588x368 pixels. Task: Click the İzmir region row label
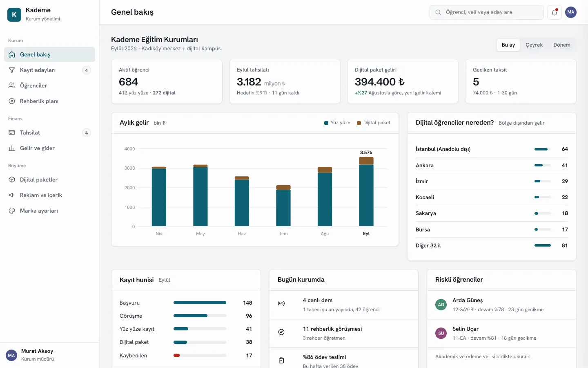pos(422,181)
